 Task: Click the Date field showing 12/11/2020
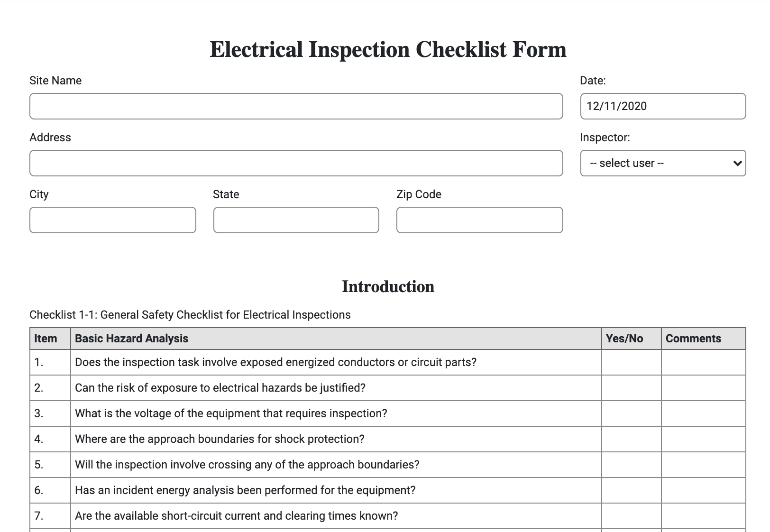point(662,106)
